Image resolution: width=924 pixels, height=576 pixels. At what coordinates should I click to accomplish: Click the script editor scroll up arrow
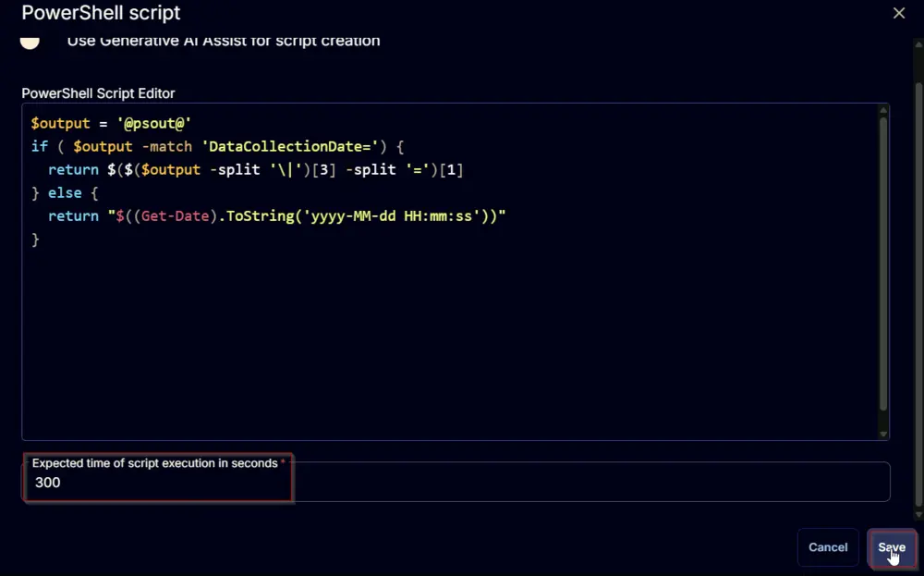coord(883,110)
